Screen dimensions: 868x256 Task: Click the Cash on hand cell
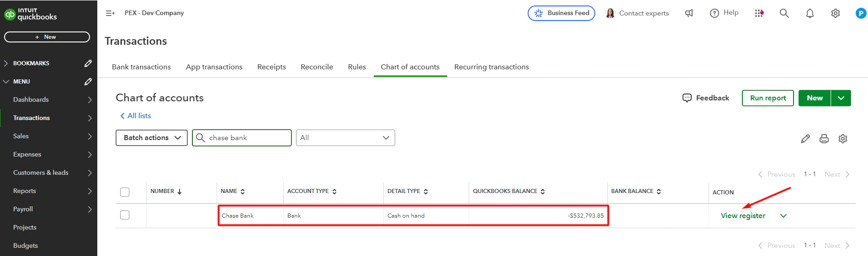406,216
